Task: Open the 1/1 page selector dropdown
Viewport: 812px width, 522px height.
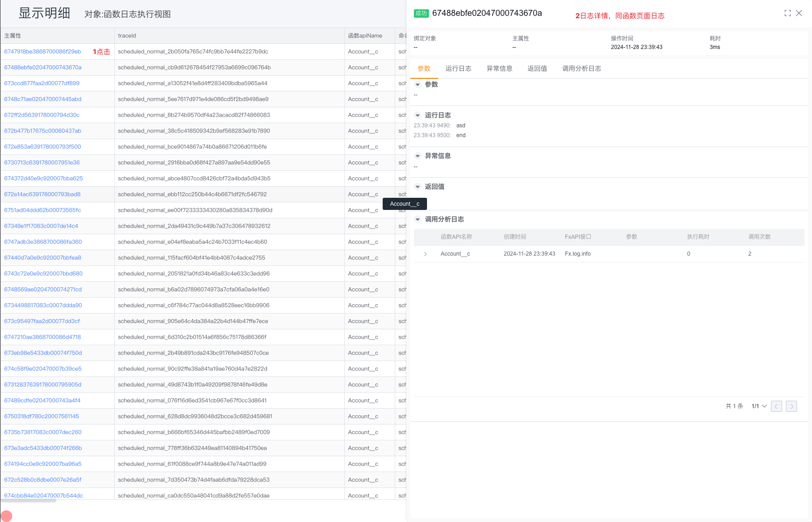Action: 759,406
